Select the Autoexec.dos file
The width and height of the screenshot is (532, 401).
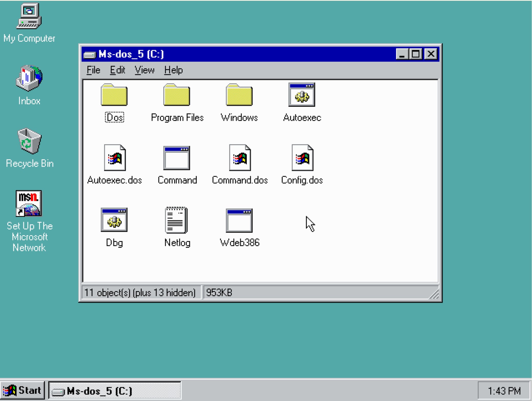pyautogui.click(x=114, y=158)
